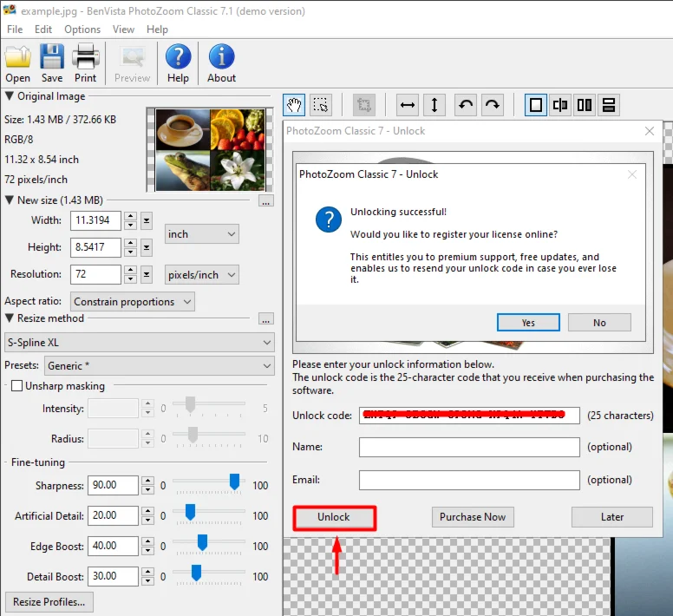The height and width of the screenshot is (616, 673).
Task: Collapse the Original Image section
Action: click(10, 96)
